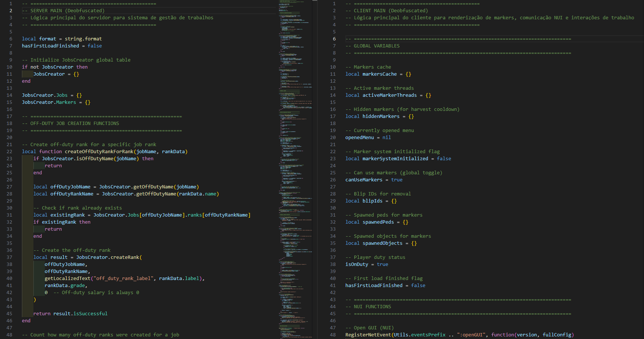644x339 pixels.
Task: Click "local result = JobsCreator.createRank(" line
Action: (88, 257)
